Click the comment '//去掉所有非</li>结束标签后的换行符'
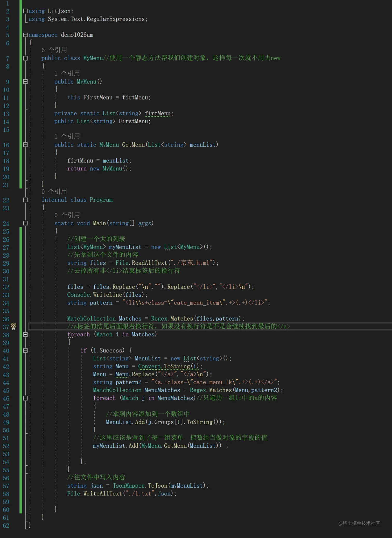 pyautogui.click(x=124, y=271)
